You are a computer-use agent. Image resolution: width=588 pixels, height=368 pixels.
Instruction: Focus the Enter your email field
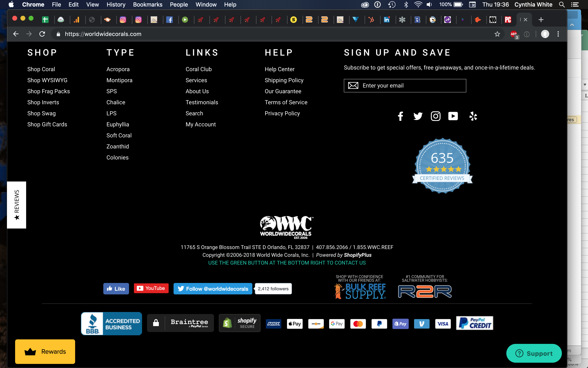point(405,85)
